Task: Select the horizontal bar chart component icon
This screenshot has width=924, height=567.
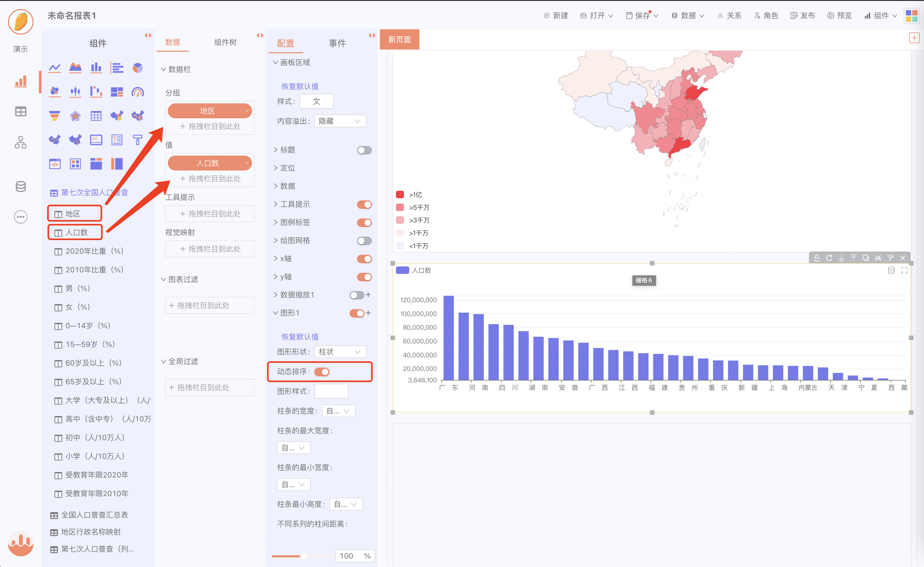Action: (x=117, y=68)
